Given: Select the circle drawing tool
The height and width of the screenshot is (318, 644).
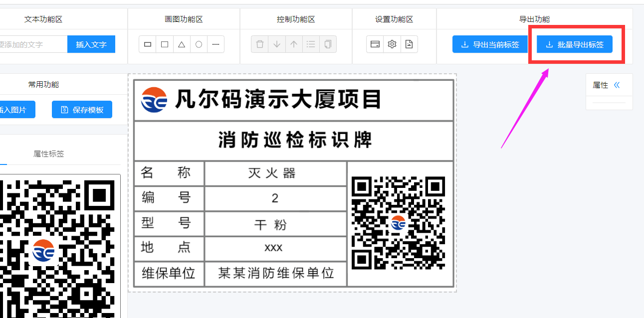Looking at the screenshot, I should 199,44.
